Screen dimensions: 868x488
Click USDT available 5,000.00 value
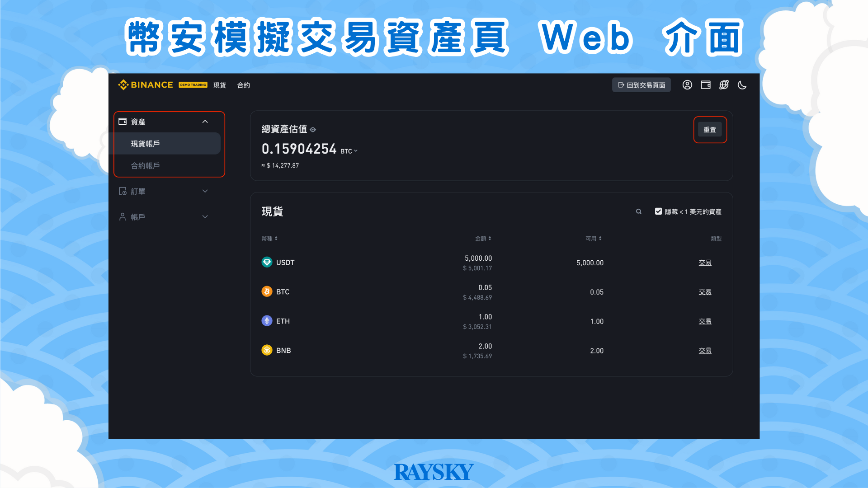coord(590,263)
